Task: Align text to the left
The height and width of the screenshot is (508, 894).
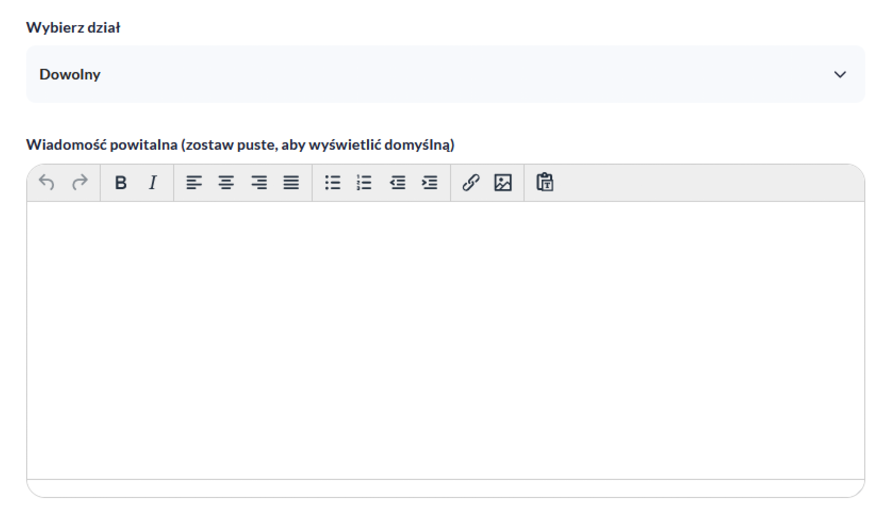Action: (x=193, y=183)
